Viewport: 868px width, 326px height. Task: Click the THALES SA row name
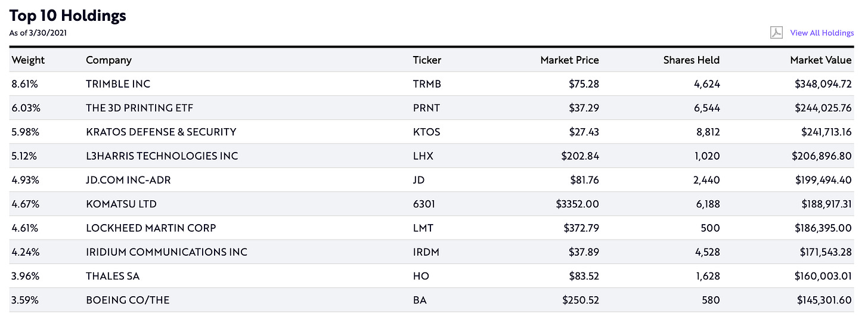click(113, 276)
